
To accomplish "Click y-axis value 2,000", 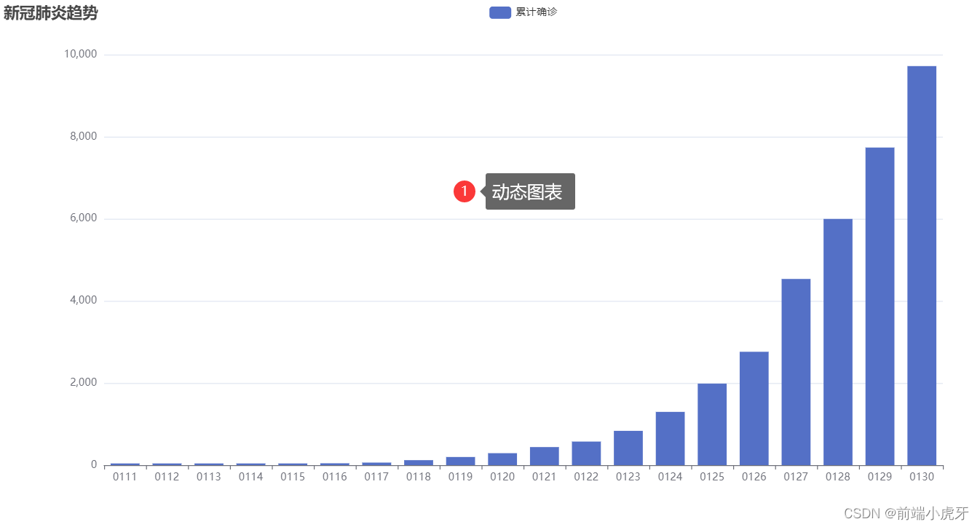I will click(84, 383).
